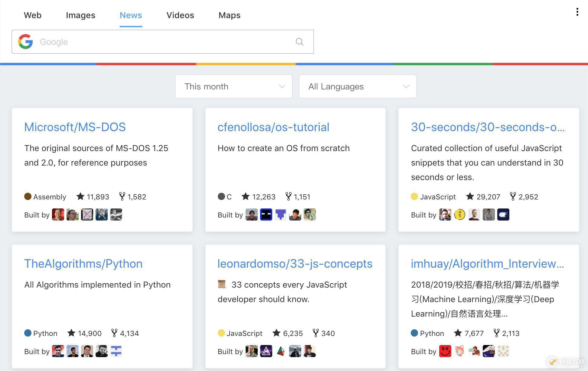Switch to the Videos tab
This screenshot has width=588, height=371.
point(180,15)
